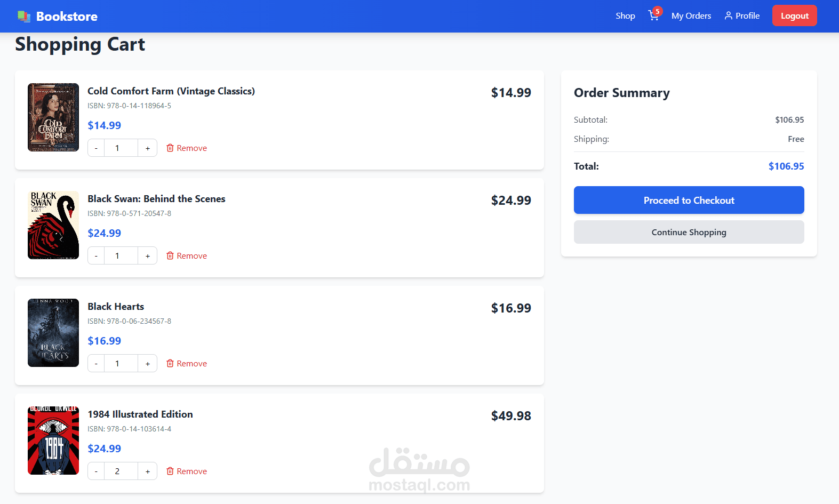This screenshot has width=839, height=504.
Task: Open My Orders in navigation
Action: point(691,16)
